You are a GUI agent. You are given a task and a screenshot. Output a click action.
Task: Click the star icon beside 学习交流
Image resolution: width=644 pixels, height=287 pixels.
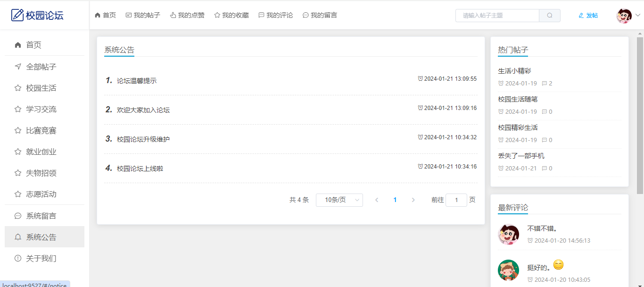[18, 109]
